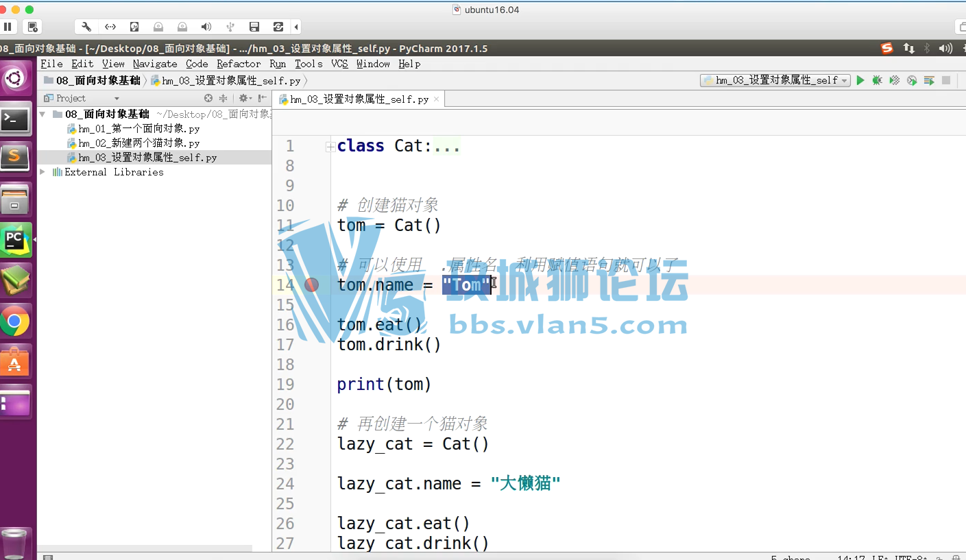966x560 pixels.
Task: Run the script with the green play icon
Action: (x=860, y=80)
